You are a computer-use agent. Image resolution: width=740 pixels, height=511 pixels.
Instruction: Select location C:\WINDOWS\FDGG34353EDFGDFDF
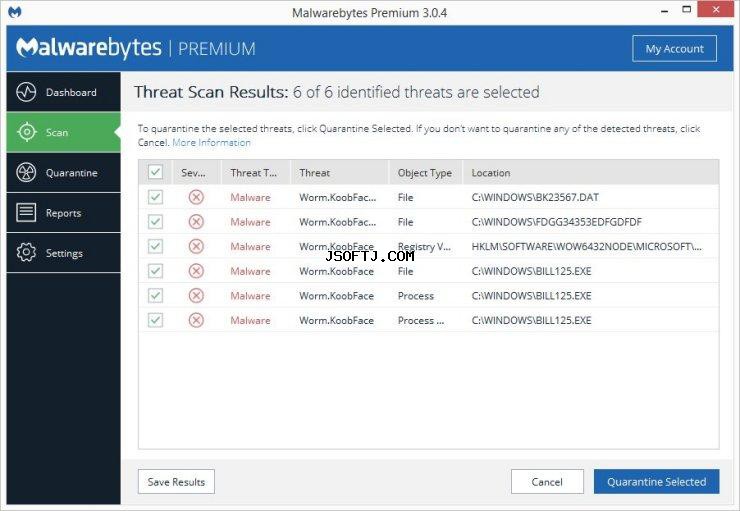click(x=556, y=222)
